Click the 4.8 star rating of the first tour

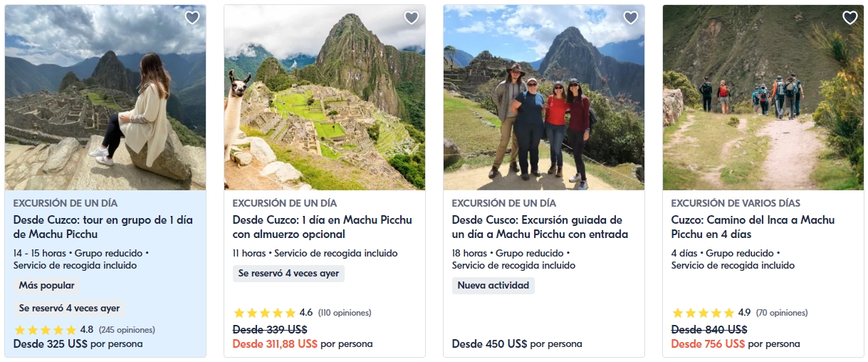tap(46, 330)
